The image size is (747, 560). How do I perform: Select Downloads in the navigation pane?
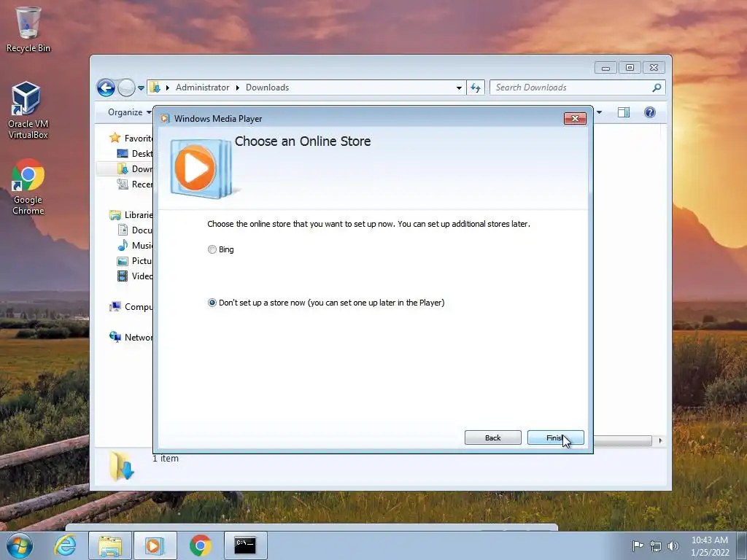[x=135, y=169]
